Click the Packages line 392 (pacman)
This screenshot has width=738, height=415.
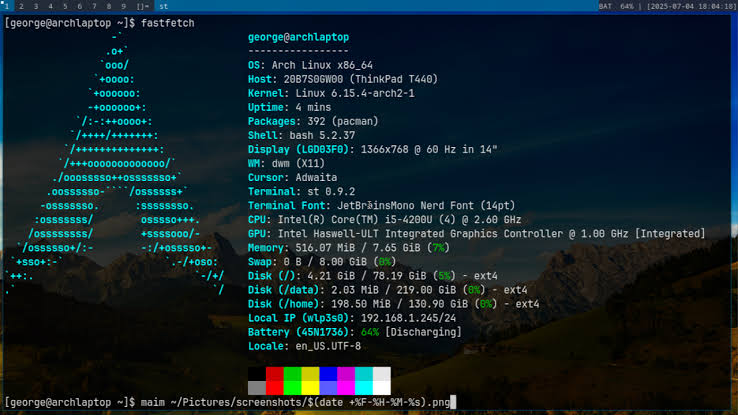tap(313, 121)
